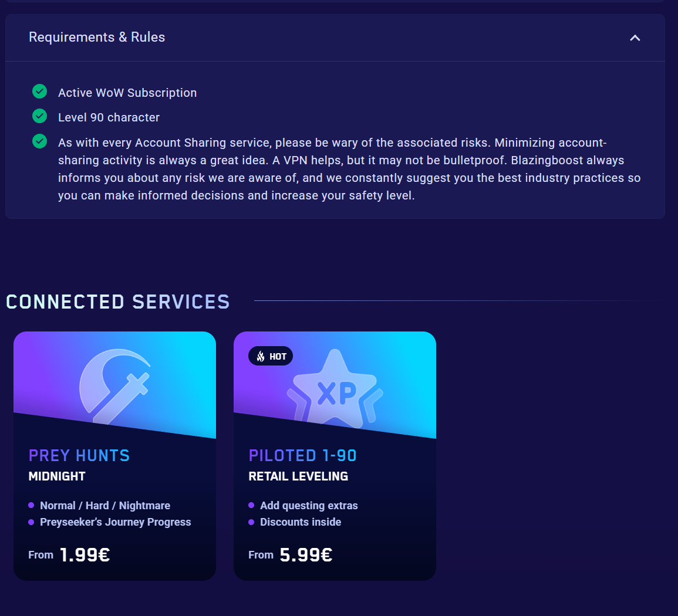This screenshot has height=616, width=678.
Task: Collapse the Requirements & Rules section chevron
Action: 635,38
